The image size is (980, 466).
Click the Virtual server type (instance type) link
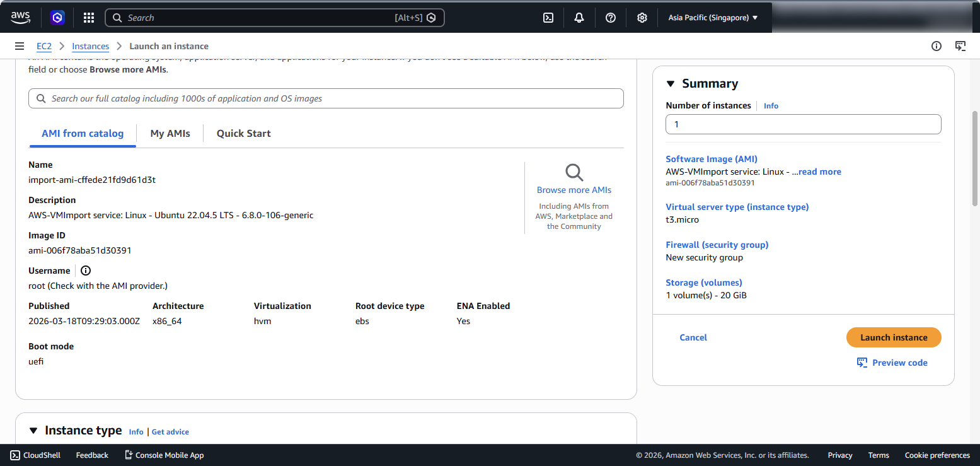[x=737, y=207]
